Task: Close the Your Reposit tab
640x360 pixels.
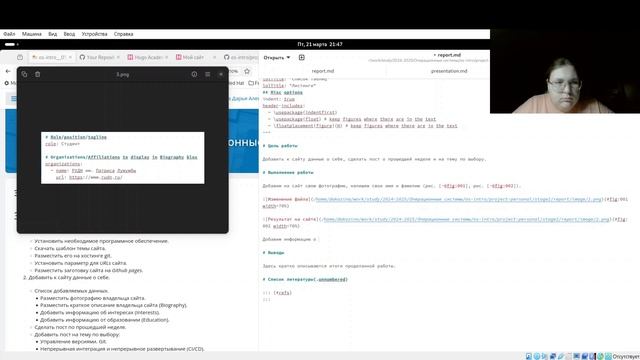Action: (118, 58)
